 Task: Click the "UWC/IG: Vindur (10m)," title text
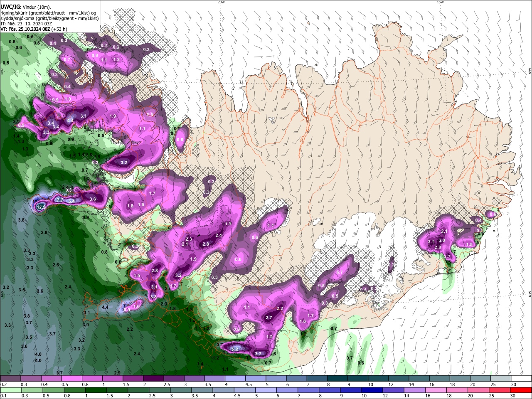26,7
